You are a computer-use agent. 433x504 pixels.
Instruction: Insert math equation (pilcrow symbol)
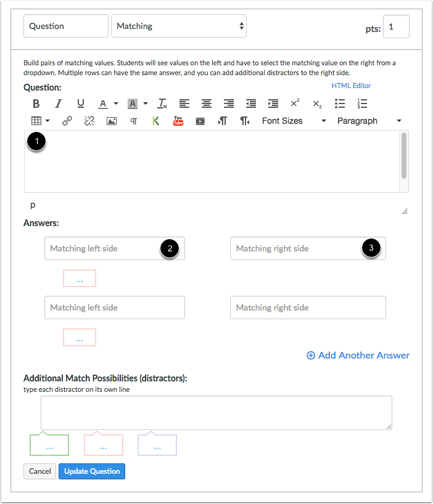(134, 121)
